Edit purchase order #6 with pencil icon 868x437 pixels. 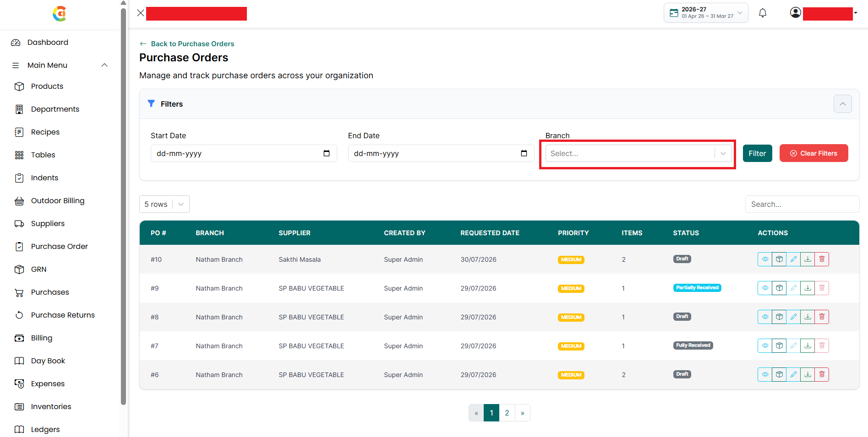point(793,375)
